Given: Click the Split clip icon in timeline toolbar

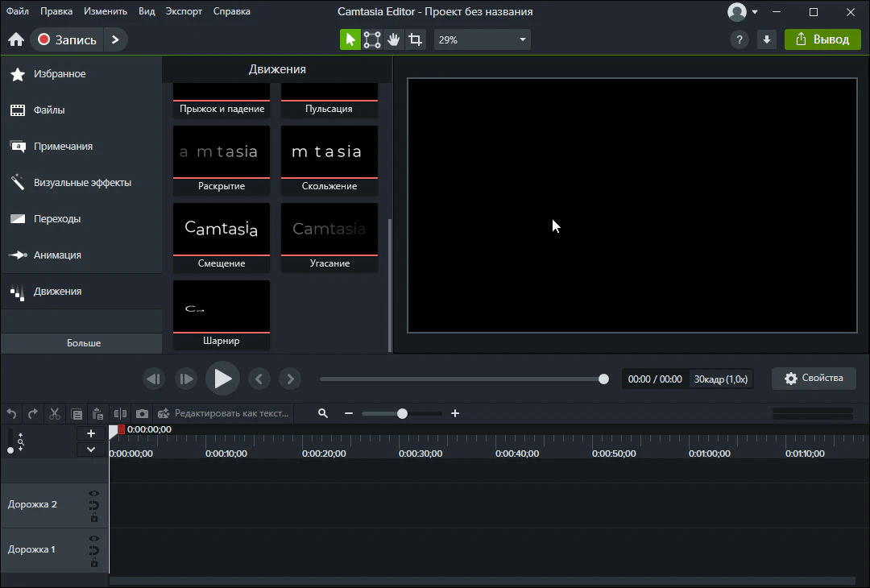Looking at the screenshot, I should [x=120, y=414].
